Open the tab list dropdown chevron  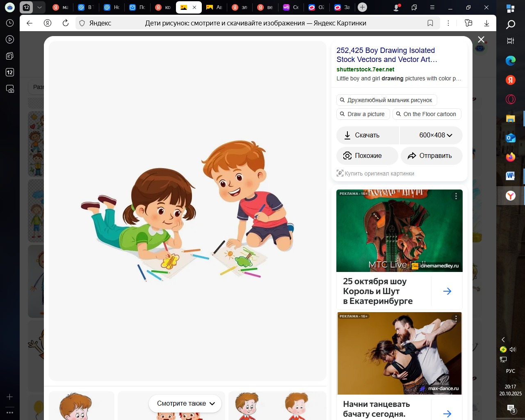(x=39, y=7)
